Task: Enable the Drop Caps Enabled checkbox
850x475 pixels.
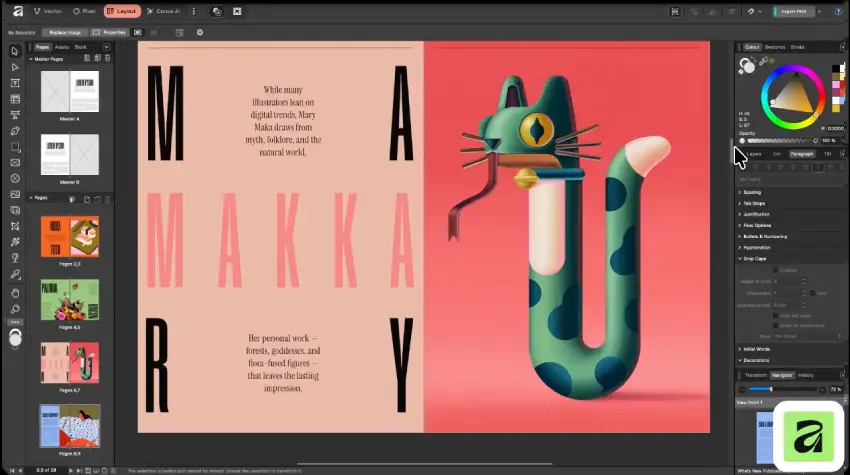Action: click(x=775, y=270)
